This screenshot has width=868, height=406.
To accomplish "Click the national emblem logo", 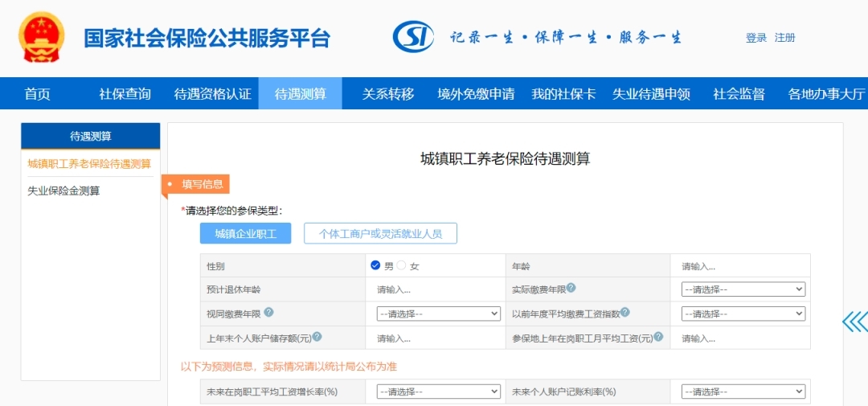I will click(x=41, y=37).
